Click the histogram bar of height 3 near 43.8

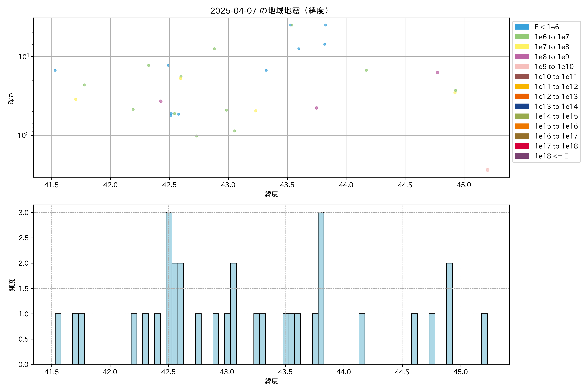pyautogui.click(x=321, y=287)
